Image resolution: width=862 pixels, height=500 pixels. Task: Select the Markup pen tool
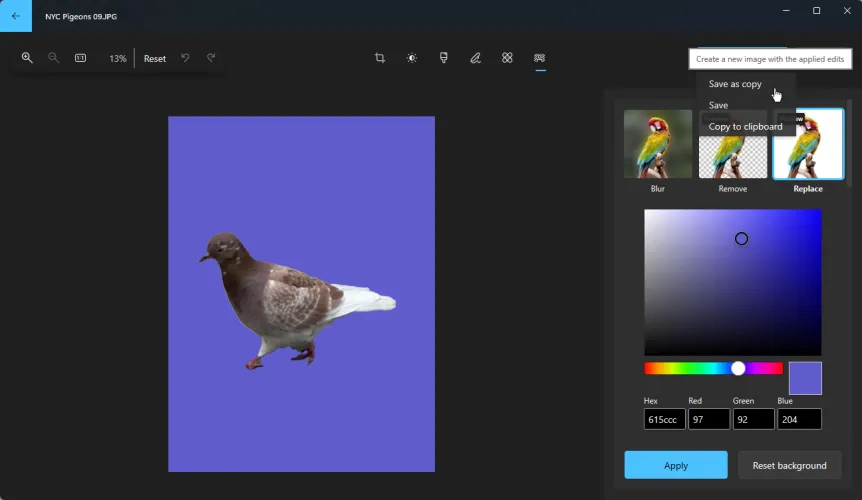[x=476, y=58]
